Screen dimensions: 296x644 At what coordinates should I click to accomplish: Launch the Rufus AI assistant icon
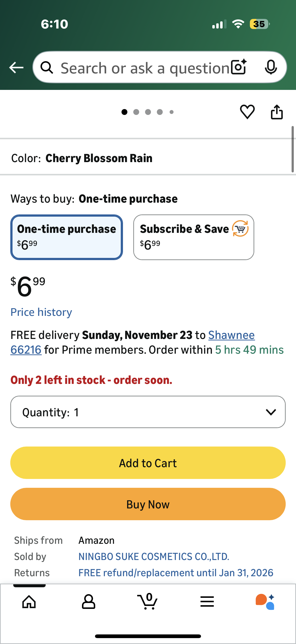(265, 602)
